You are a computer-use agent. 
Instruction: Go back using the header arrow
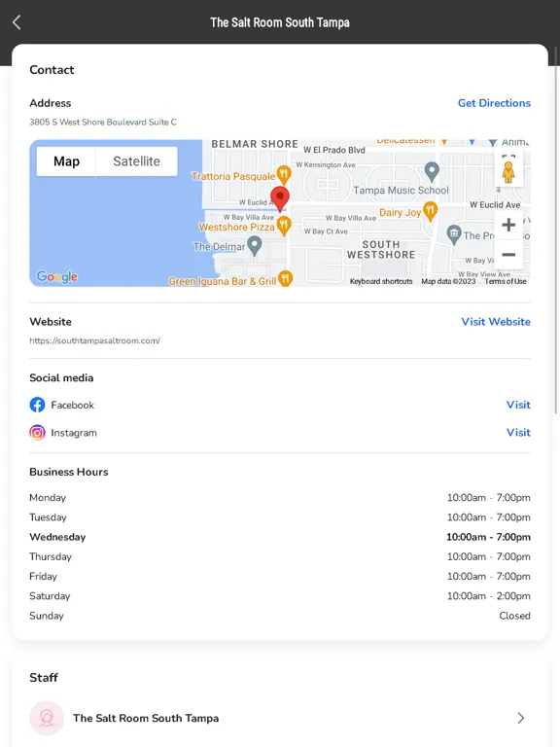[x=17, y=22]
